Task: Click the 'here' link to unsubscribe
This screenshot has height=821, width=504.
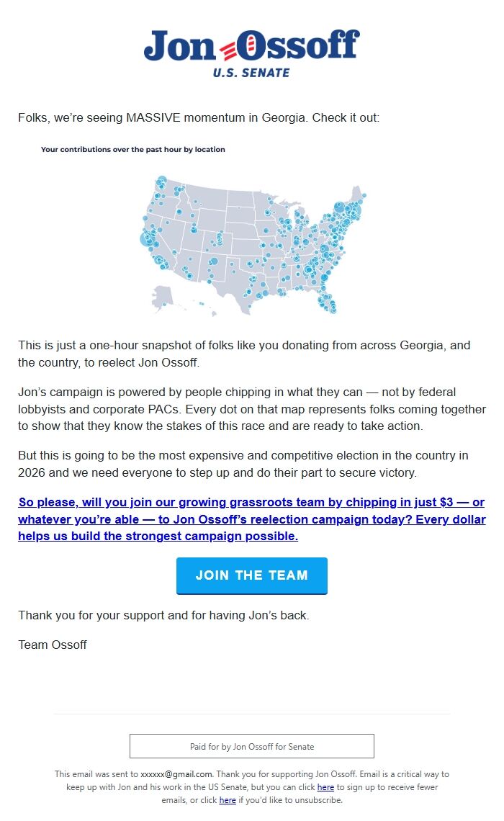Action: pyautogui.click(x=228, y=800)
